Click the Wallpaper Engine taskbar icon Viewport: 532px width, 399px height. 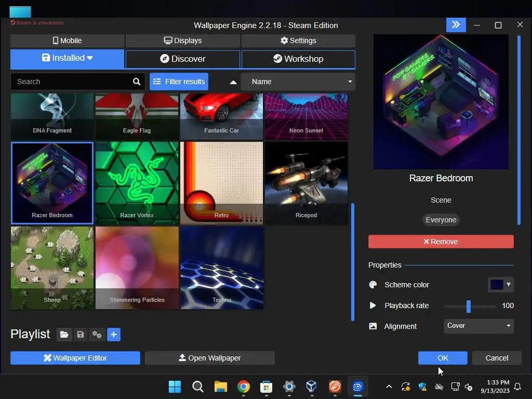click(x=357, y=387)
